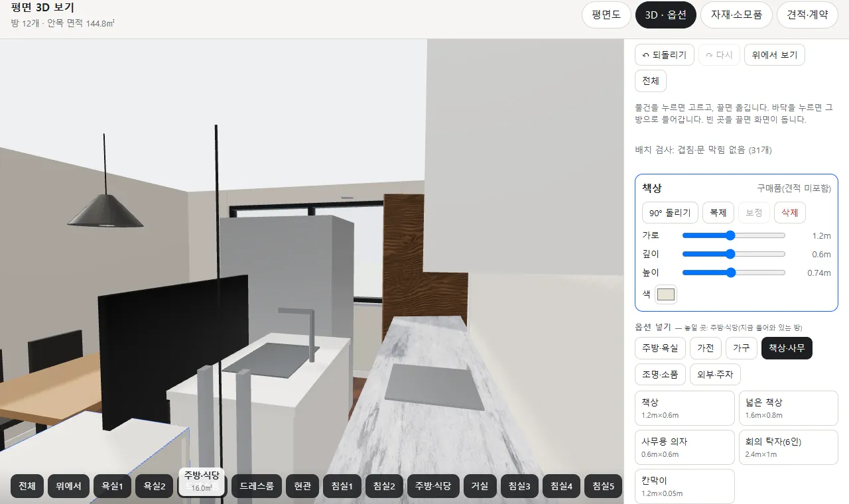Delete the selected desk with 삭제
This screenshot has height=504, width=849.
[x=790, y=213]
